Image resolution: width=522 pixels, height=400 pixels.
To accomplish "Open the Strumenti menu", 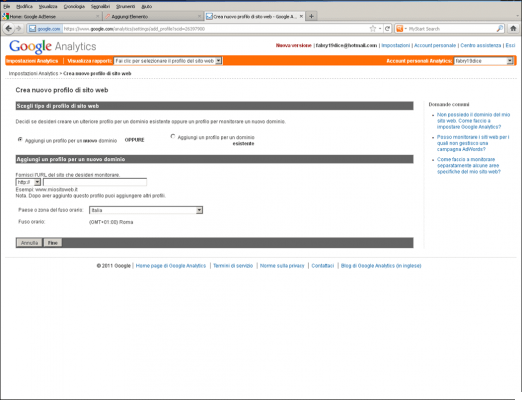I will click(x=125, y=6).
